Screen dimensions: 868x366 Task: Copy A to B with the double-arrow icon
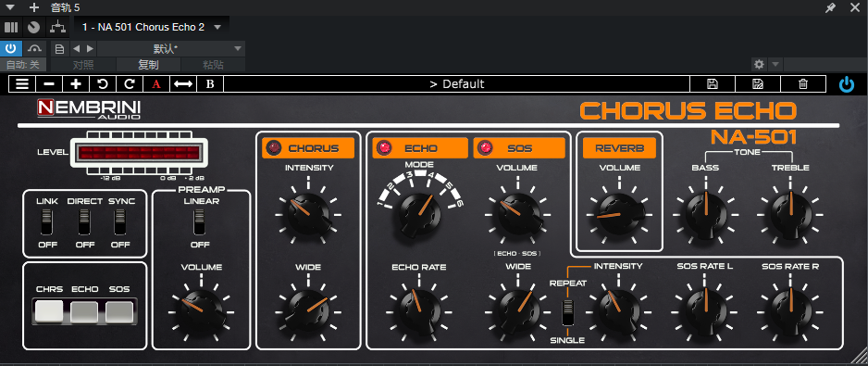point(182,84)
